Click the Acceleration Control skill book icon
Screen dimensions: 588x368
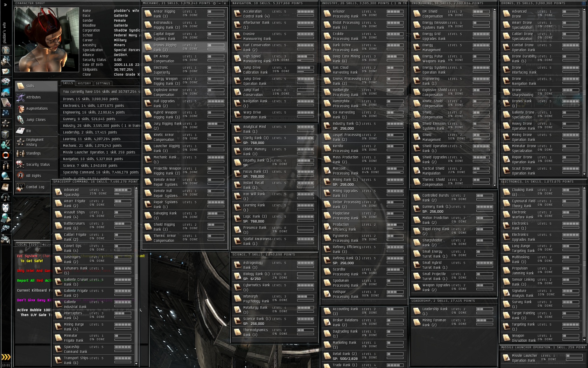238,14
